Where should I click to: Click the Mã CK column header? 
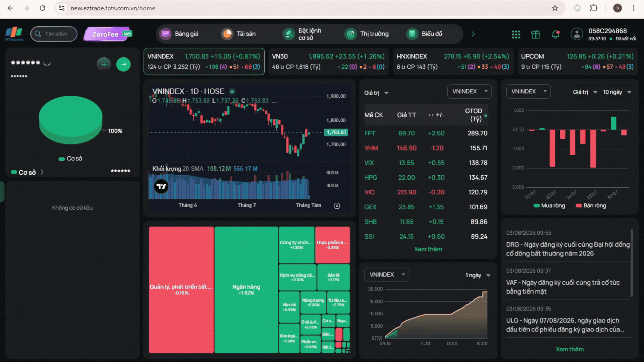374,115
